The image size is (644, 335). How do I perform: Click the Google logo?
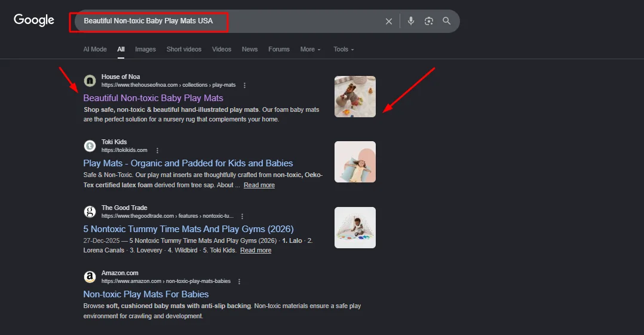click(34, 20)
